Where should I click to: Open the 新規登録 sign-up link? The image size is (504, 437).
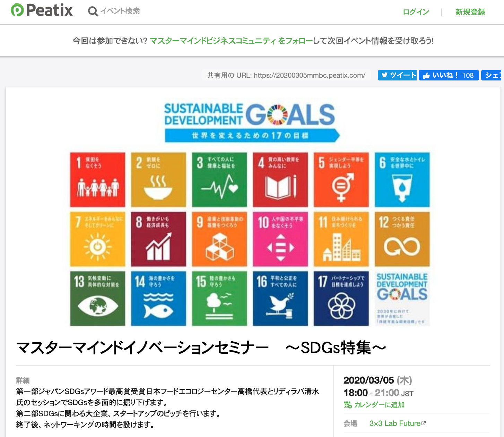coord(470,12)
